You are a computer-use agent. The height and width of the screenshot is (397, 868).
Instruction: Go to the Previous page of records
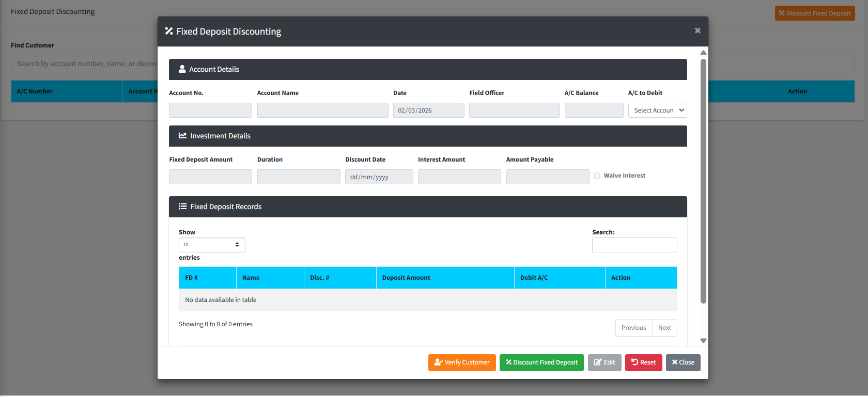pos(633,328)
